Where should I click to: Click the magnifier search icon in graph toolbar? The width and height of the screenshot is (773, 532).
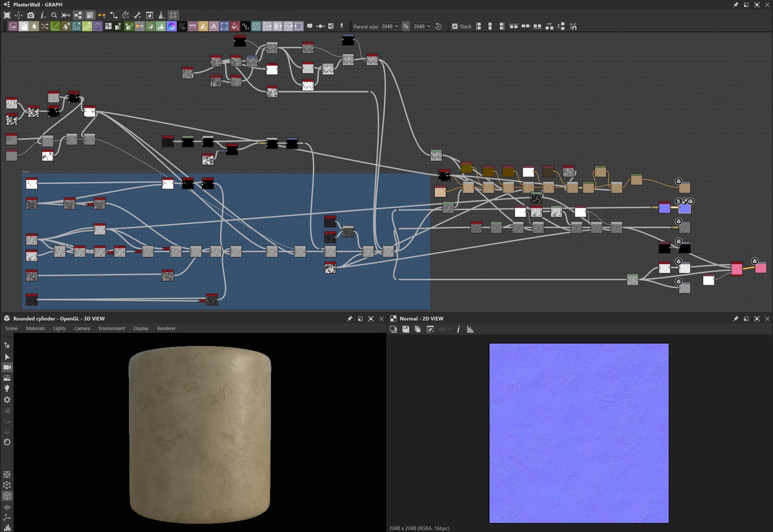click(x=54, y=15)
